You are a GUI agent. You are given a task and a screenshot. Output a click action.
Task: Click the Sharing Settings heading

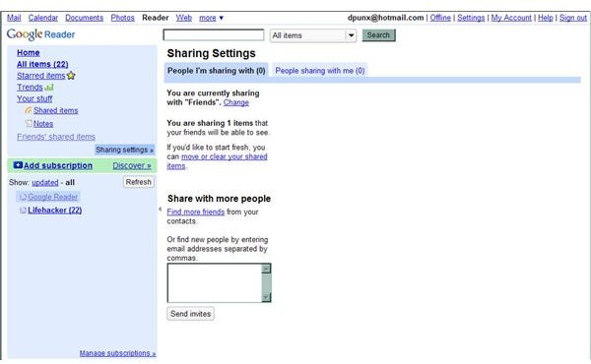coord(211,53)
